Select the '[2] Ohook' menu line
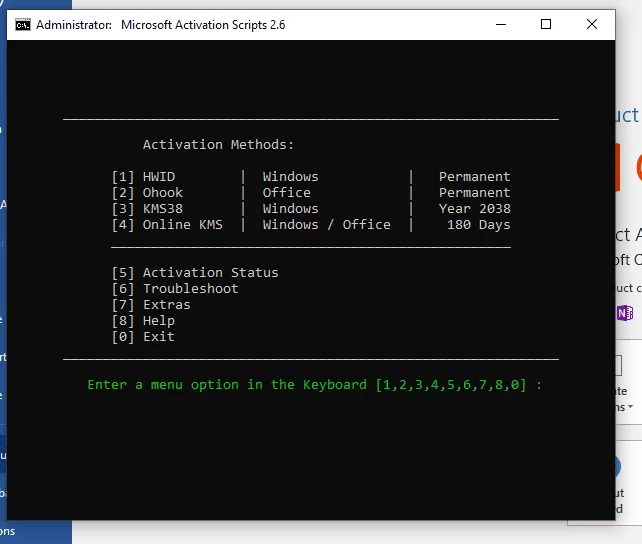This screenshot has width=642, height=544. point(147,193)
